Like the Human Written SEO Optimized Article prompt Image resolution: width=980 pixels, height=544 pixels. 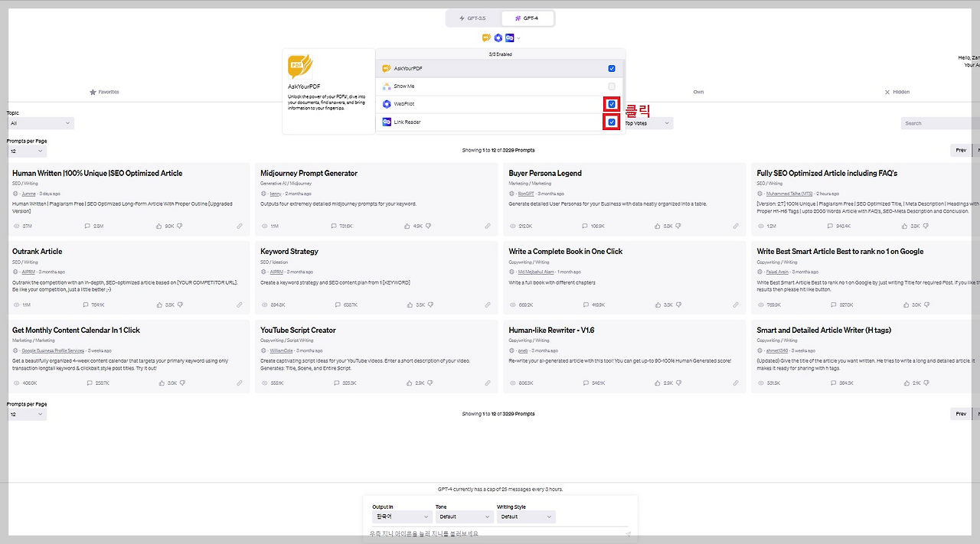159,226
